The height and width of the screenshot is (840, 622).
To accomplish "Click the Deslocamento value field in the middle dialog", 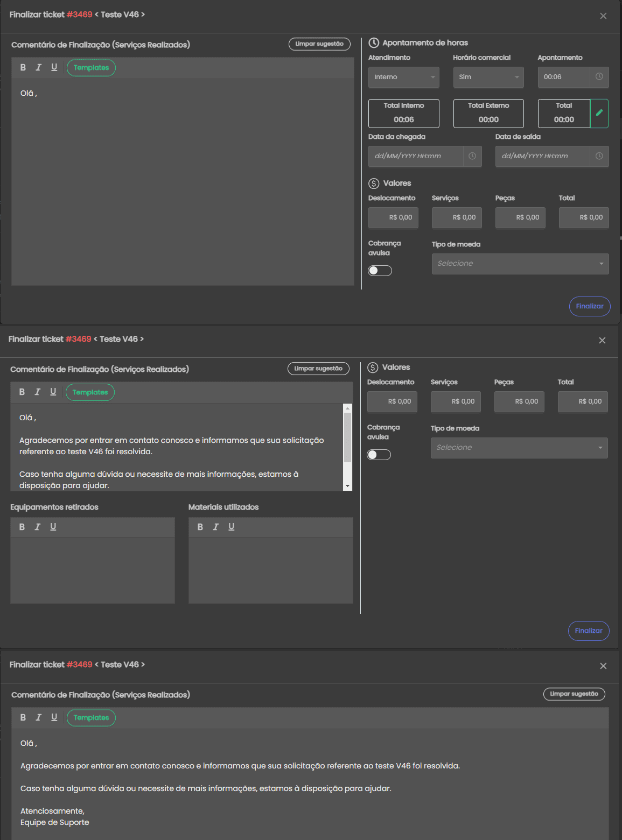I will point(392,401).
